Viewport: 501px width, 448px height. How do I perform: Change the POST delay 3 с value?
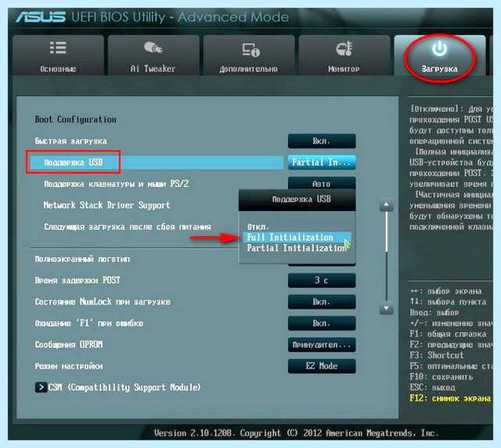(x=321, y=280)
